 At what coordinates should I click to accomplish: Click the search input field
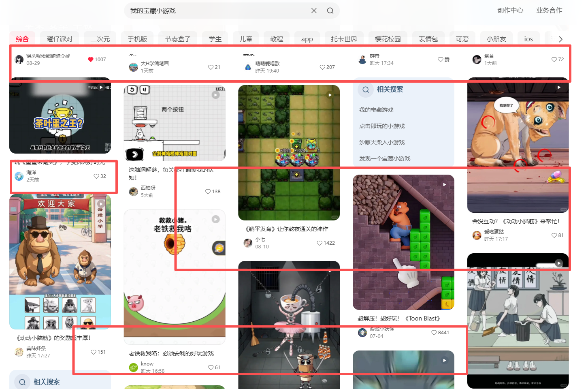(219, 11)
